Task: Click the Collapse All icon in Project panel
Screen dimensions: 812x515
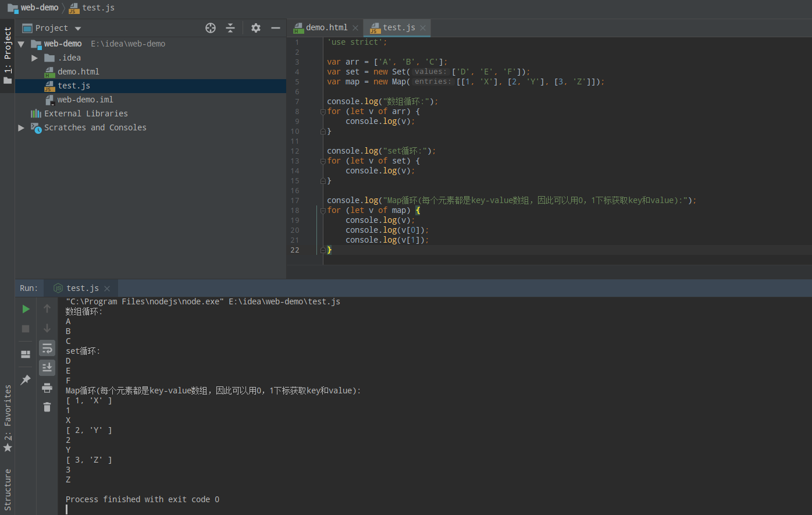Action: click(x=230, y=28)
